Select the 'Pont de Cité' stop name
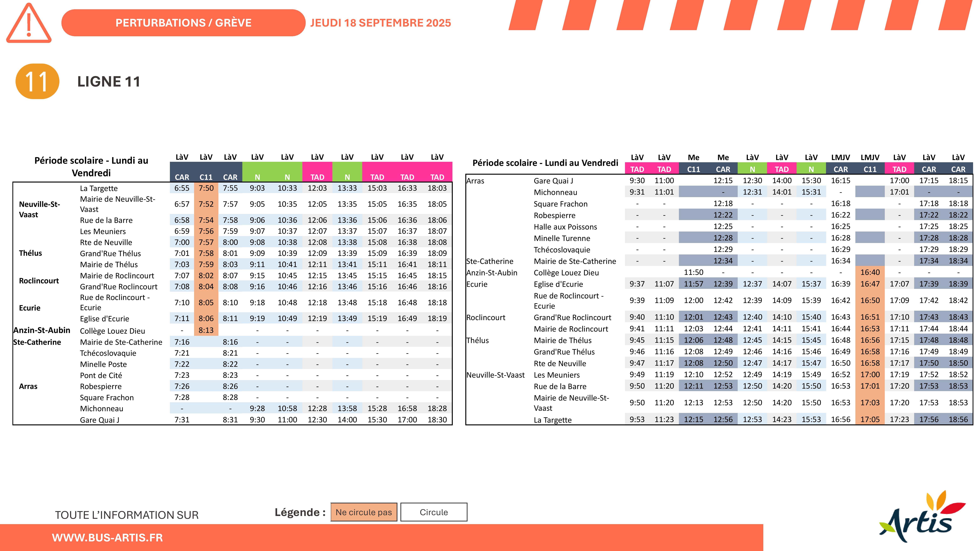Screen dimensions: 980x551 coord(101,375)
